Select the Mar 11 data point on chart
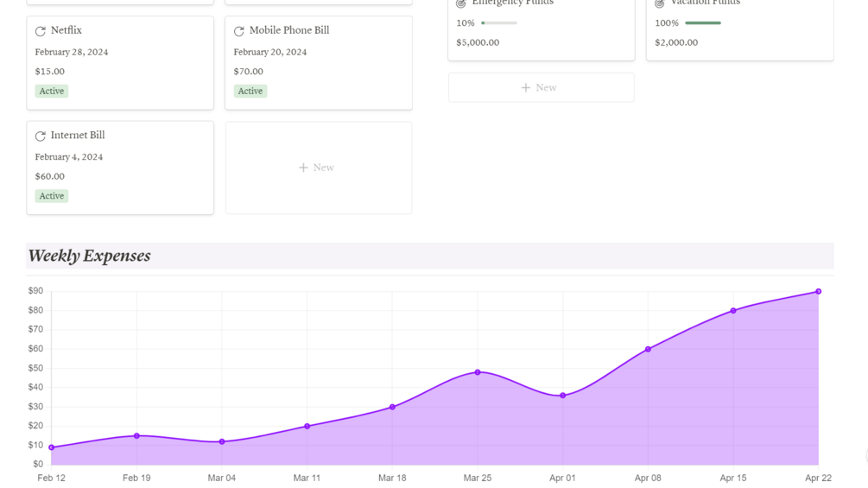The width and height of the screenshot is (868, 488). pyautogui.click(x=307, y=426)
